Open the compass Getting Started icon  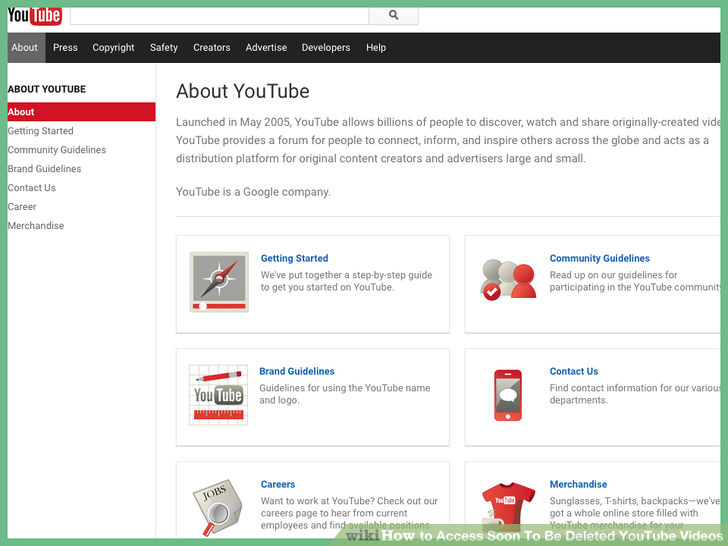219,282
